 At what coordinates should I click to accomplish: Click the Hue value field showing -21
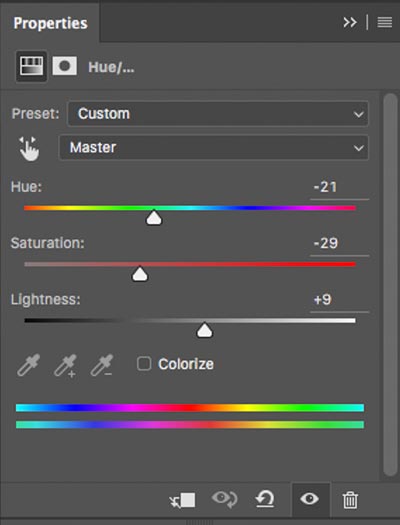pos(339,187)
